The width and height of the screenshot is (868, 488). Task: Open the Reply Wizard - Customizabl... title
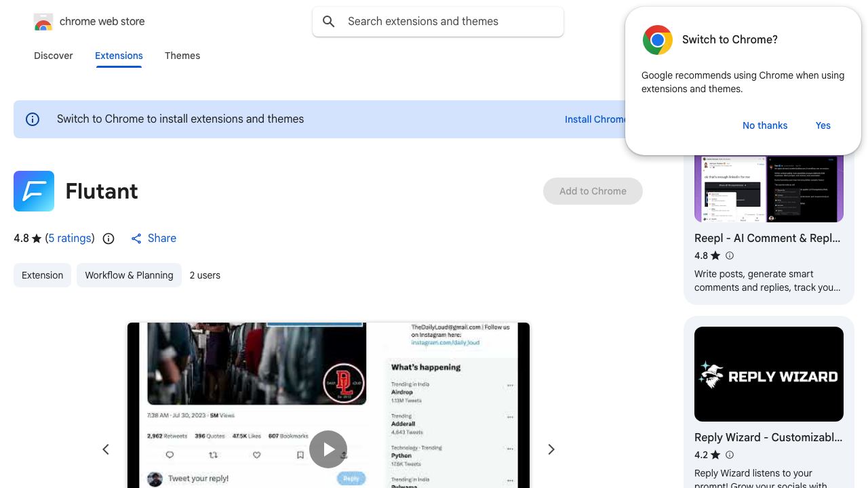tap(768, 437)
